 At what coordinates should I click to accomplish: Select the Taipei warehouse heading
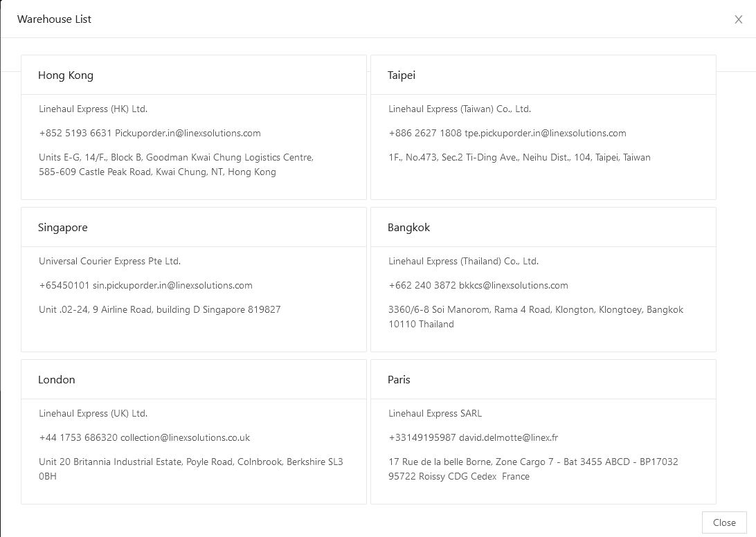tap(401, 75)
